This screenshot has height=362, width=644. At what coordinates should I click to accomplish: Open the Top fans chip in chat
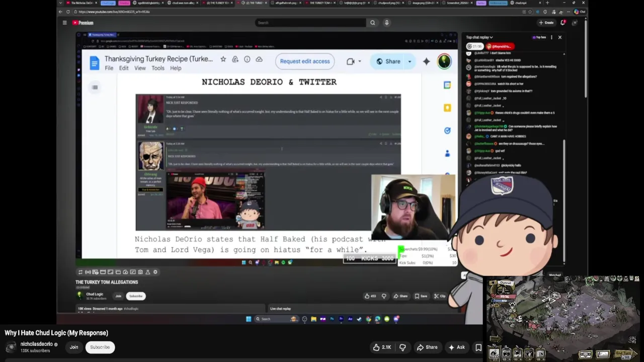click(x=538, y=37)
